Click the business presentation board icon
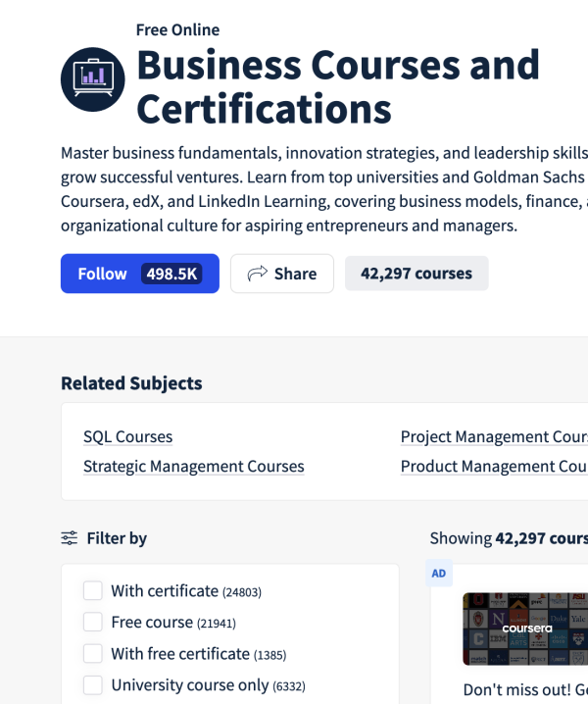Image resolution: width=588 pixels, height=704 pixels. (93, 78)
